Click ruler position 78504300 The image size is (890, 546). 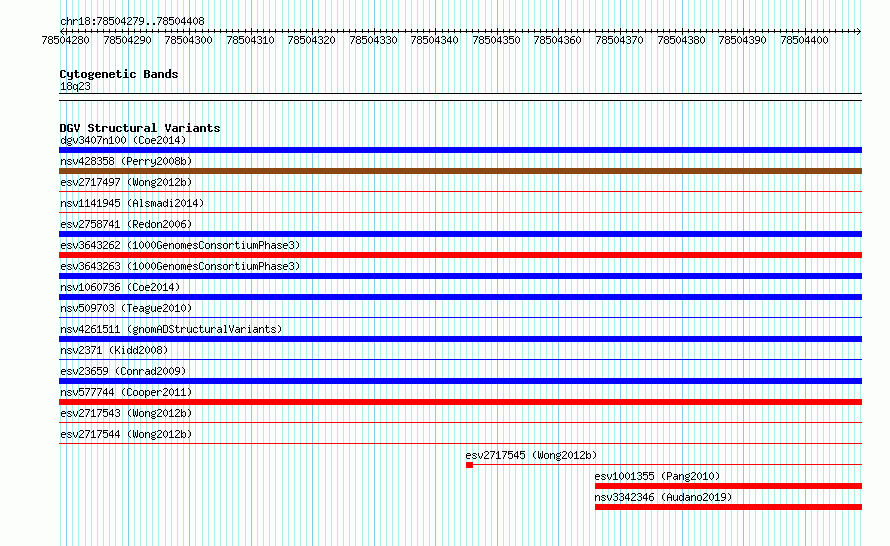coord(188,40)
